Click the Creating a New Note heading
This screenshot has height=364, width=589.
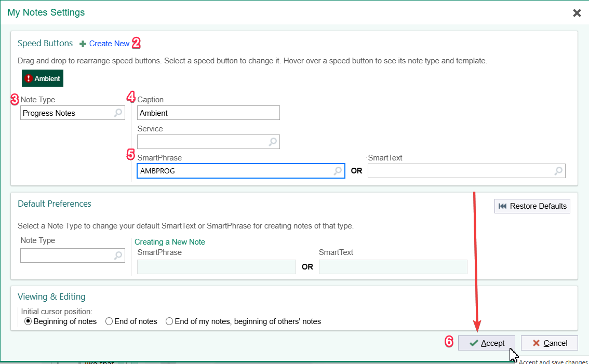(170, 242)
